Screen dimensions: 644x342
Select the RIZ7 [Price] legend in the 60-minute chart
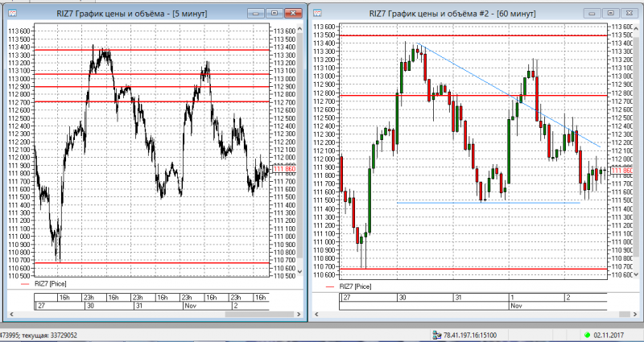[x=348, y=286]
